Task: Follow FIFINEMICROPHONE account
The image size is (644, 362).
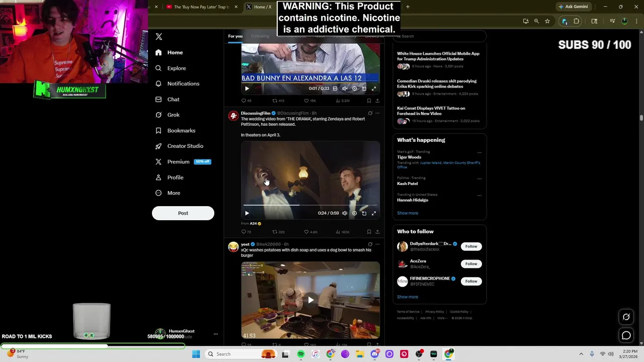Action: pos(471,281)
